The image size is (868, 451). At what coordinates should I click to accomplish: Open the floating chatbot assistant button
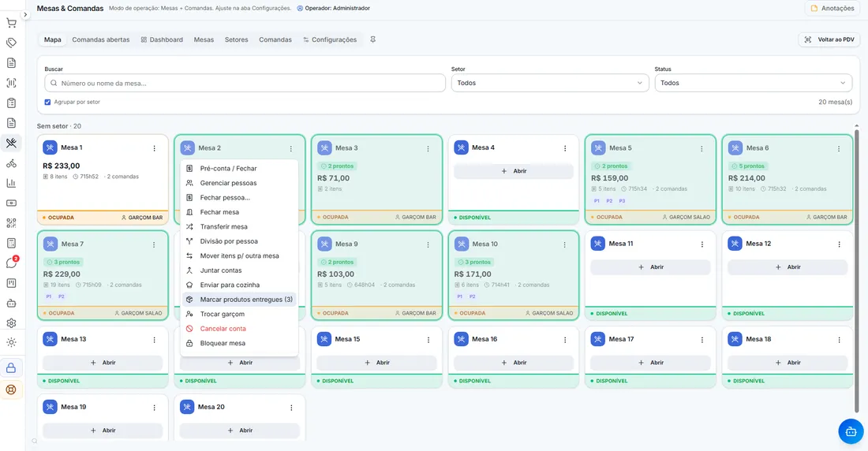[x=851, y=431]
